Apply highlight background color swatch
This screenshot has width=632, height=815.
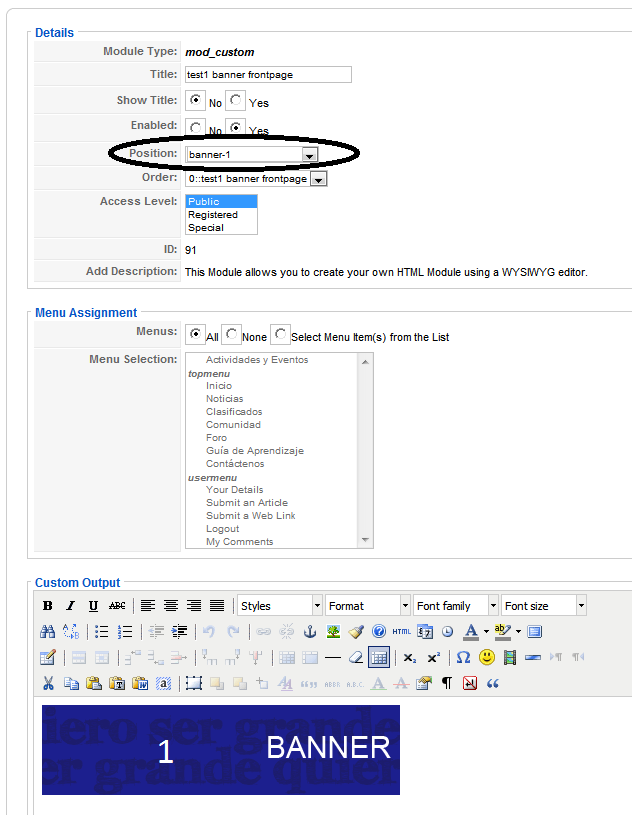(503, 632)
